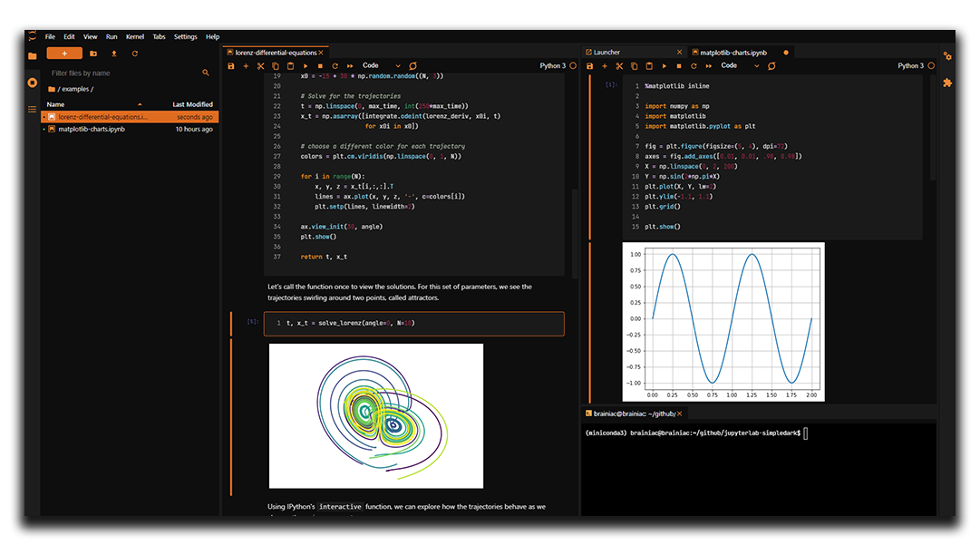Restart kernel and run all in lorenz notebook

click(x=350, y=65)
